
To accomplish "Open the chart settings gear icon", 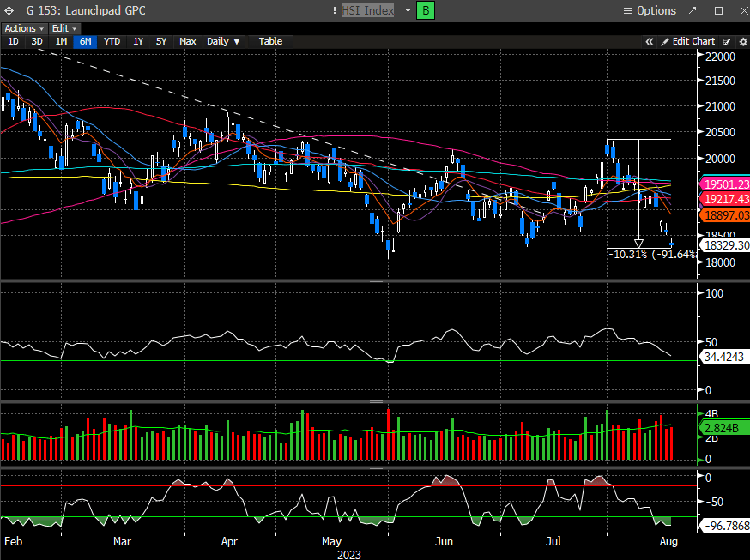I will pos(743,41).
